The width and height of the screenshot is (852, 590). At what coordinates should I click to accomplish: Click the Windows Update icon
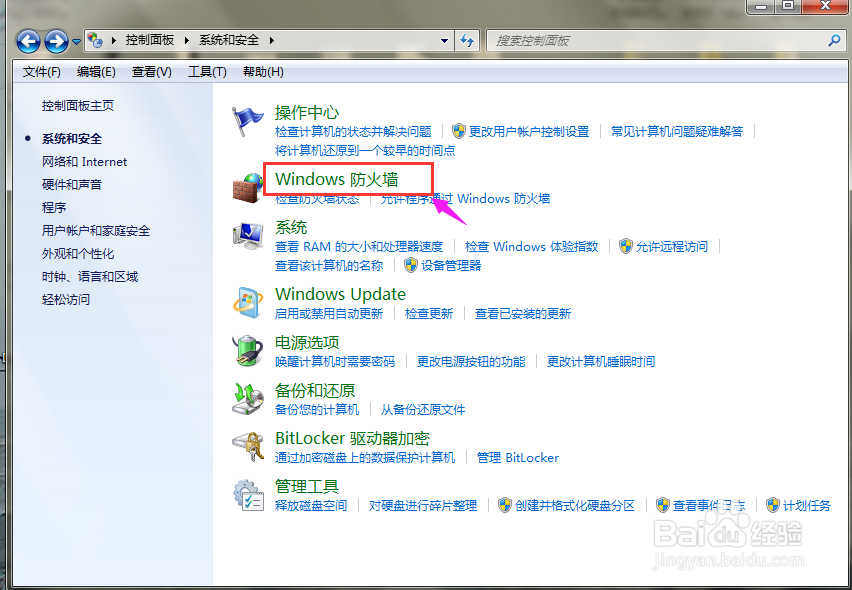click(x=248, y=302)
